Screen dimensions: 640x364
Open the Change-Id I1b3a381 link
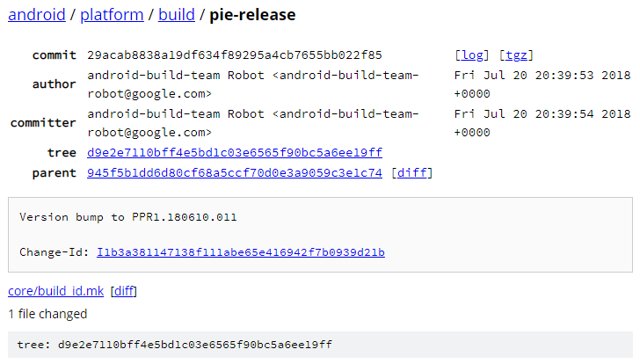click(241, 252)
